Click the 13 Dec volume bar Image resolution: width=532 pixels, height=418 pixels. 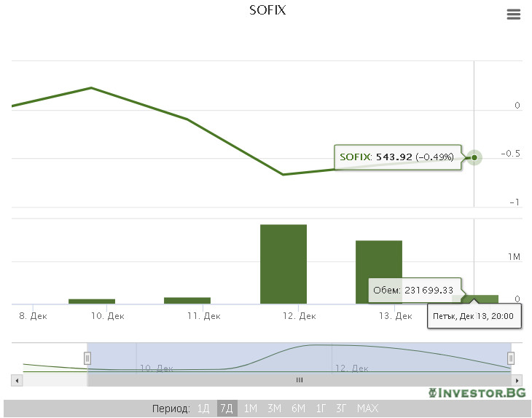coord(378,272)
